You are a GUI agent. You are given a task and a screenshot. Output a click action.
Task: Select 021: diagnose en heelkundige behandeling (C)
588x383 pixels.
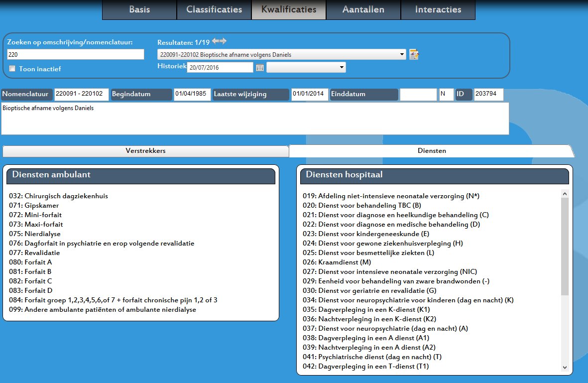[x=396, y=215]
